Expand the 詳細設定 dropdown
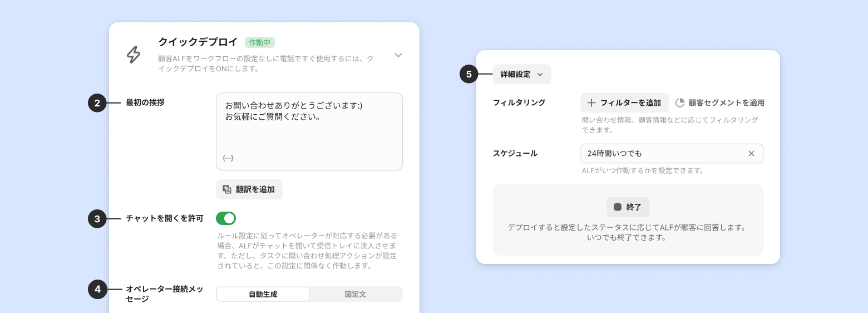The width and height of the screenshot is (868, 313). point(521,74)
